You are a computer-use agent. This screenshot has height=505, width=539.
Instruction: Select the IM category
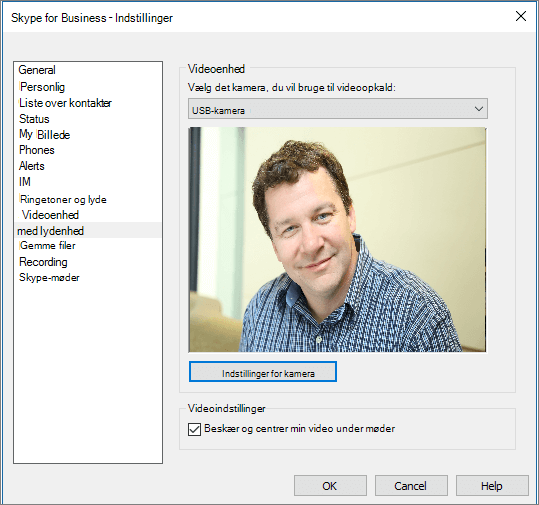pos(25,182)
